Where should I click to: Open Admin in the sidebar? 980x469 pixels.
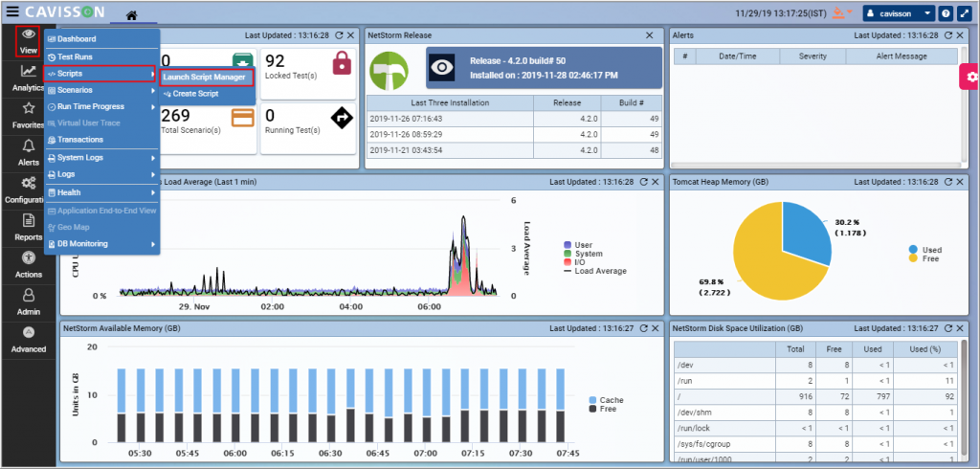click(x=28, y=302)
